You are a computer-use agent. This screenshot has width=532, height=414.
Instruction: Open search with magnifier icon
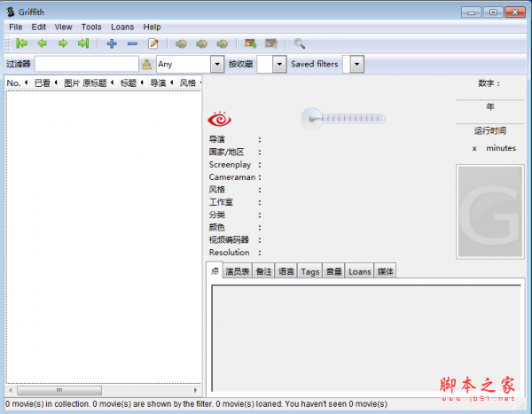300,43
